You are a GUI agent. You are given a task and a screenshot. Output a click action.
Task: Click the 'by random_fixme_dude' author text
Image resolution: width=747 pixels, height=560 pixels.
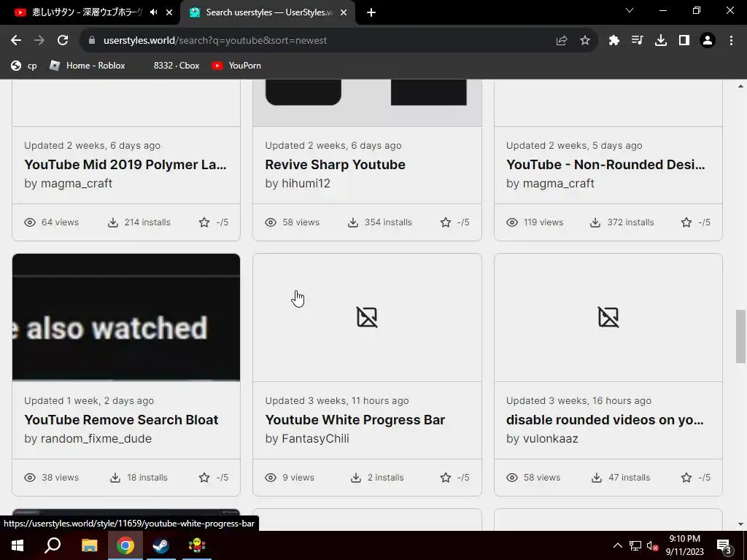coord(88,438)
